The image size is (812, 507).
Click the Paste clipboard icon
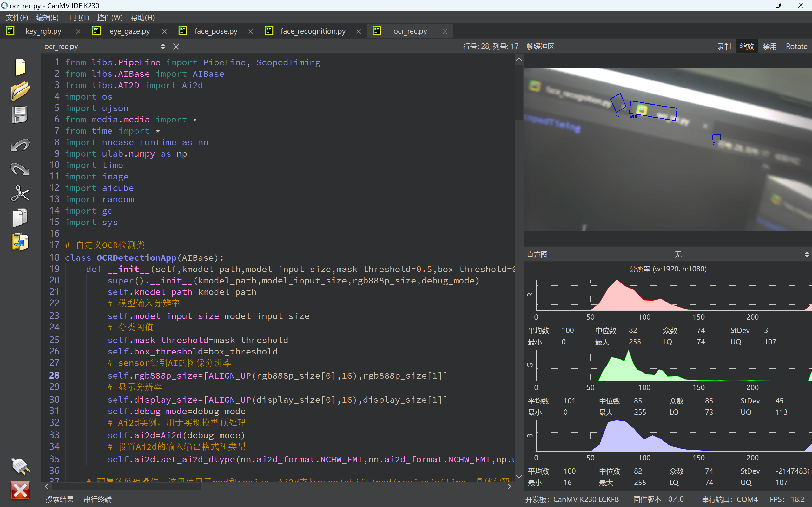(20, 242)
